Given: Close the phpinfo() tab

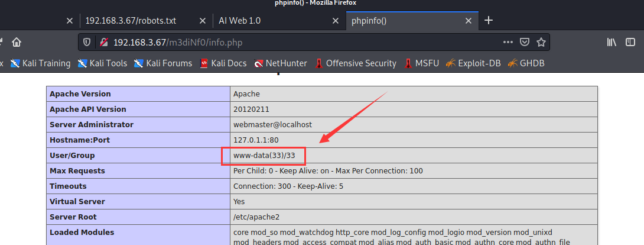Looking at the screenshot, I should coord(469,20).
